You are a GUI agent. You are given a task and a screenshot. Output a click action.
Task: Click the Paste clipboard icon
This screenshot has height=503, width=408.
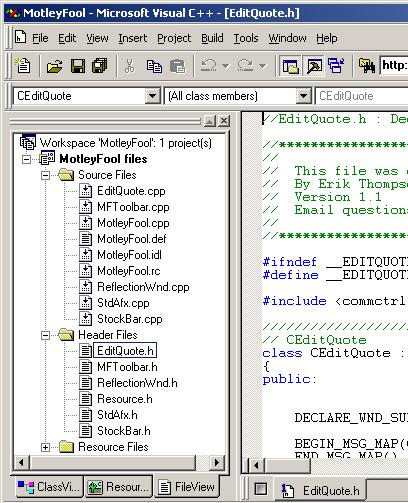pos(177,66)
